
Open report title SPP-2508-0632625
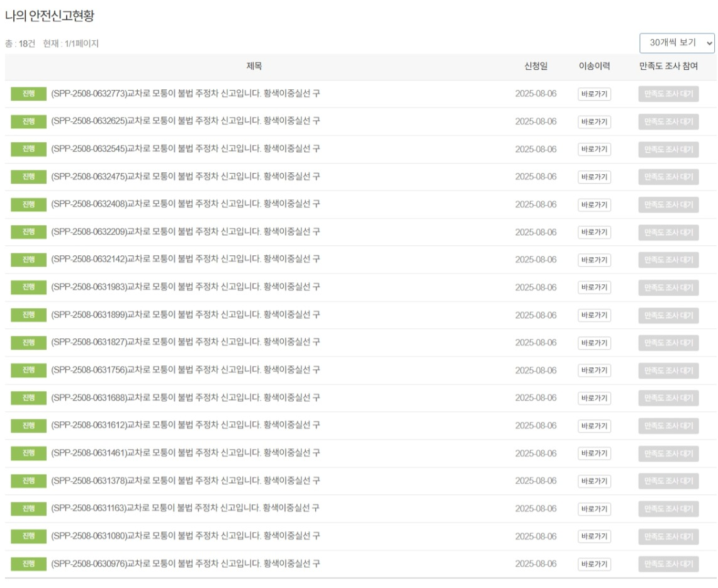click(x=185, y=121)
